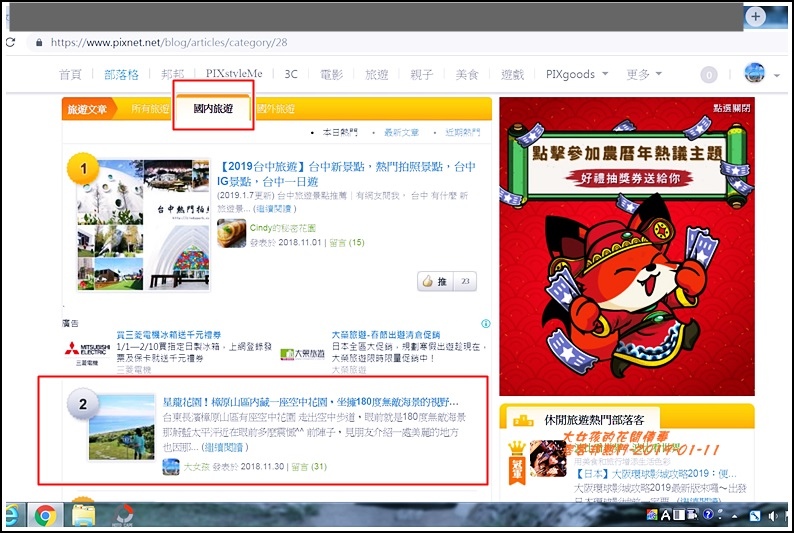
Task: Open the 大榮旅遊-春節出遊清倉促銷 ad
Action: pos(386,335)
